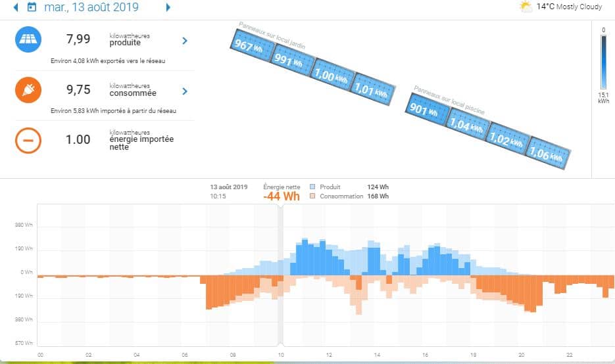Click the orange plug consumption icon
Image resolution: width=615 pixels, height=364 pixels.
(x=28, y=91)
